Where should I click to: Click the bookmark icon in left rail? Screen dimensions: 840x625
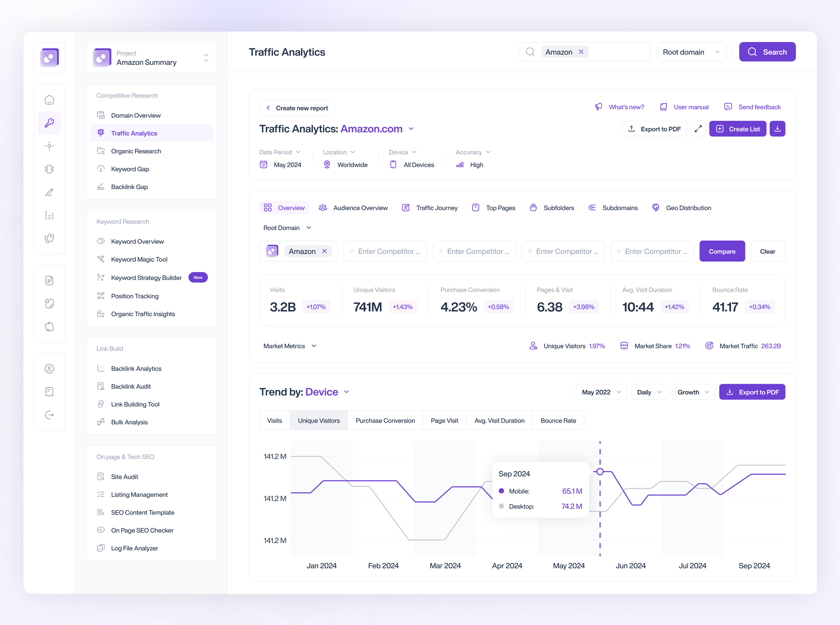tap(49, 391)
